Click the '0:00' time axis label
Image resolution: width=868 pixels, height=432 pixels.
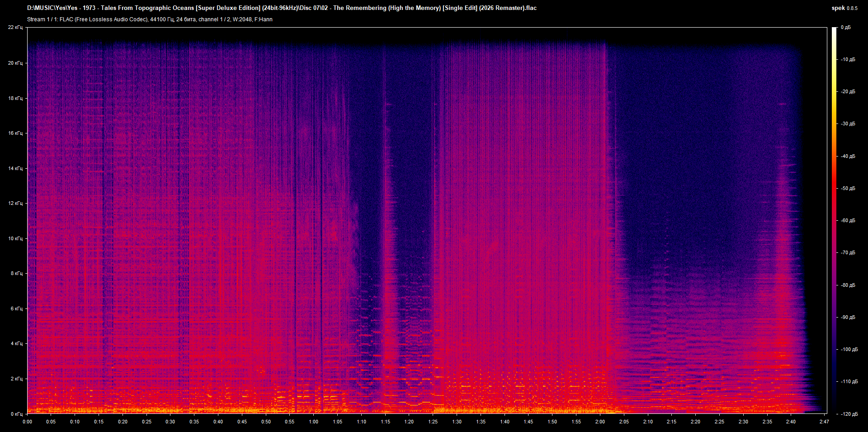click(x=28, y=422)
